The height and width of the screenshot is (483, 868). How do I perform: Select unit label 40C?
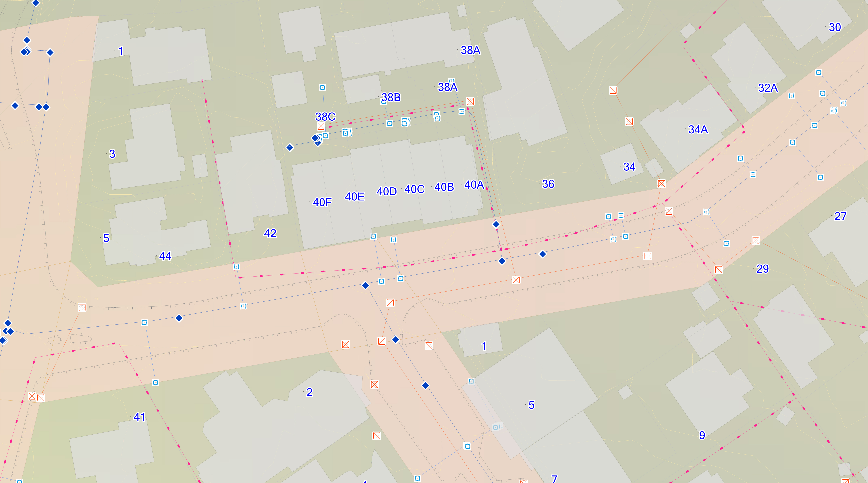414,189
